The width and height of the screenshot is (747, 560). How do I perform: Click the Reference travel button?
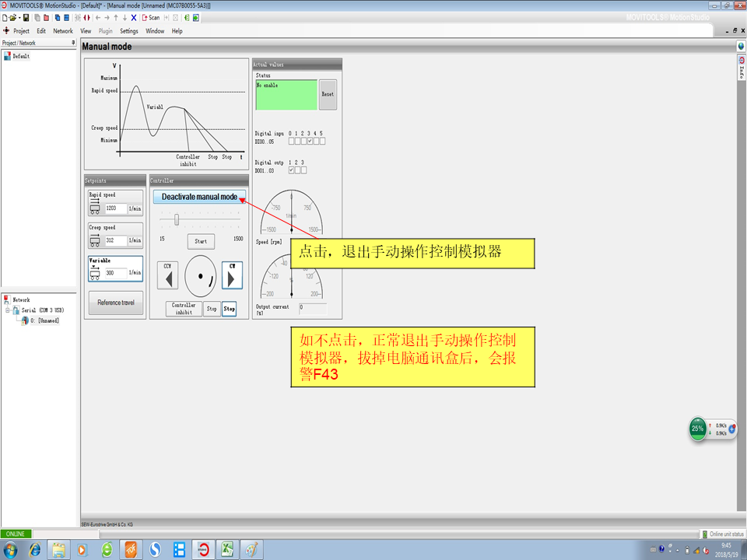tap(116, 303)
